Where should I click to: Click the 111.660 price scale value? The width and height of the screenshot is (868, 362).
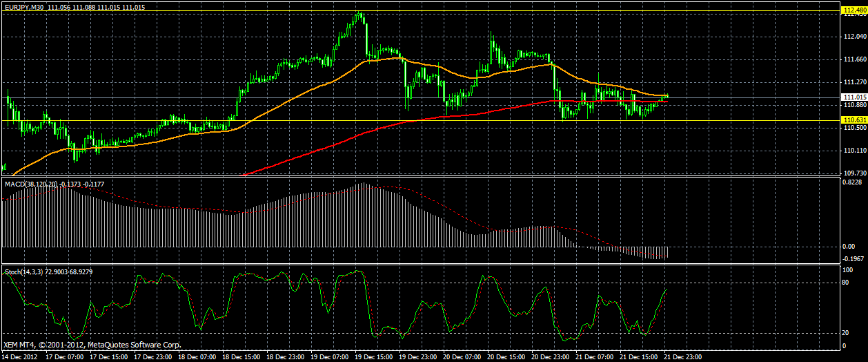(x=854, y=59)
